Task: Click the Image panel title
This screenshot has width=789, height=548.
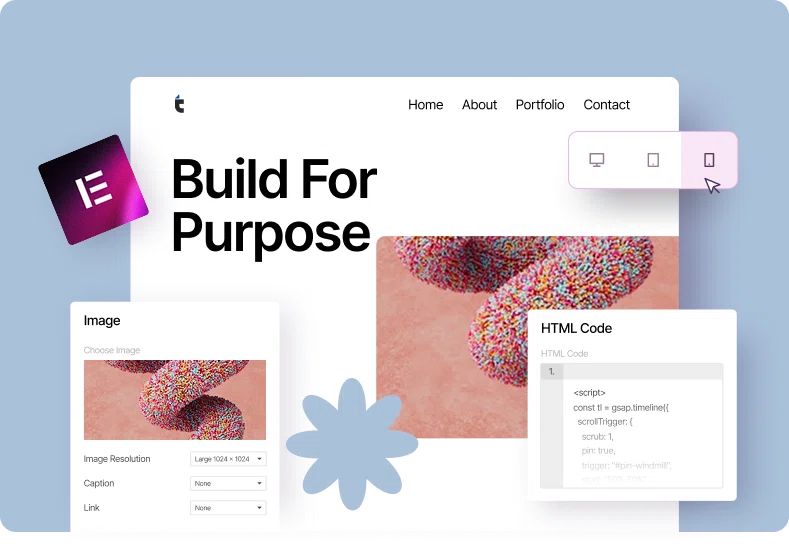Action: (x=102, y=321)
